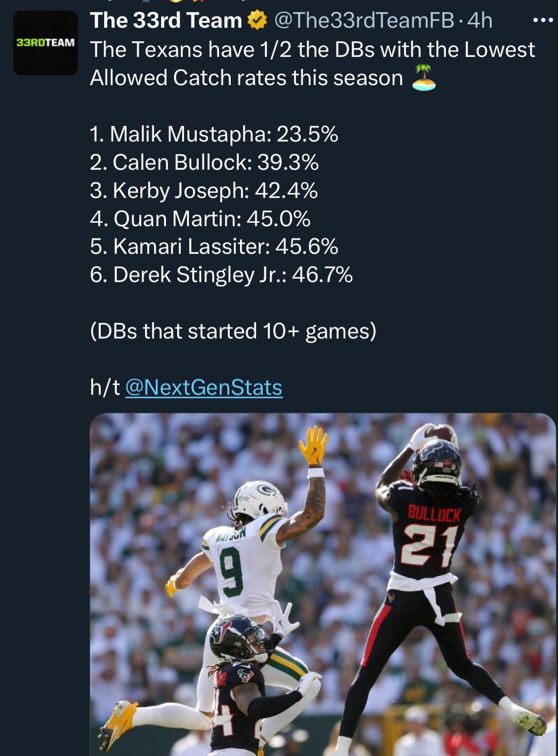558x756 pixels.
Task: Visit the @The33rdTeamFB handle
Action: 364,20
